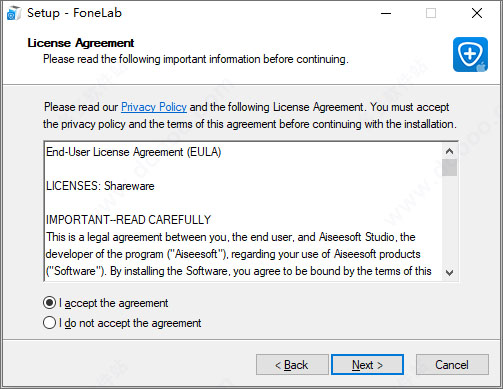Click the setup installer icon in title bar

(x=14, y=13)
